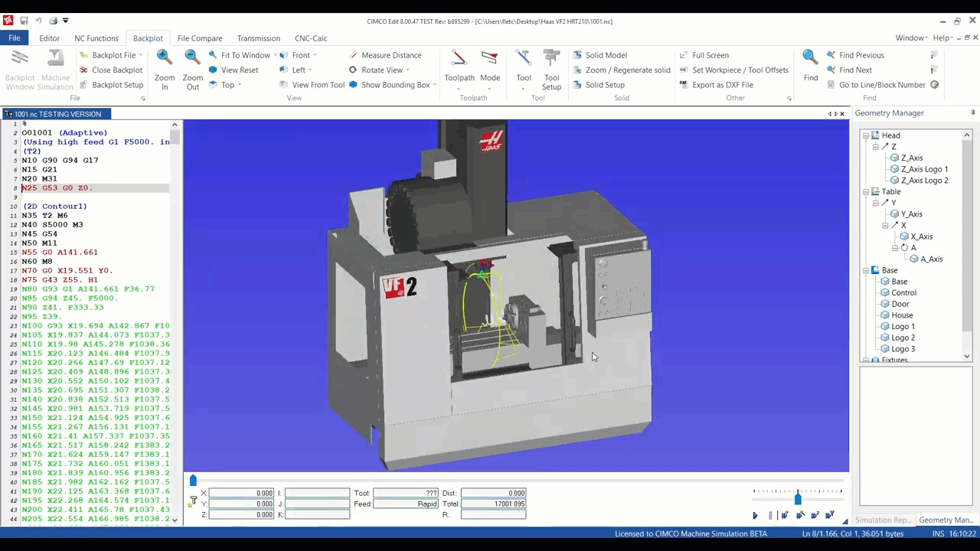Select the Door geometry item

(x=893, y=304)
